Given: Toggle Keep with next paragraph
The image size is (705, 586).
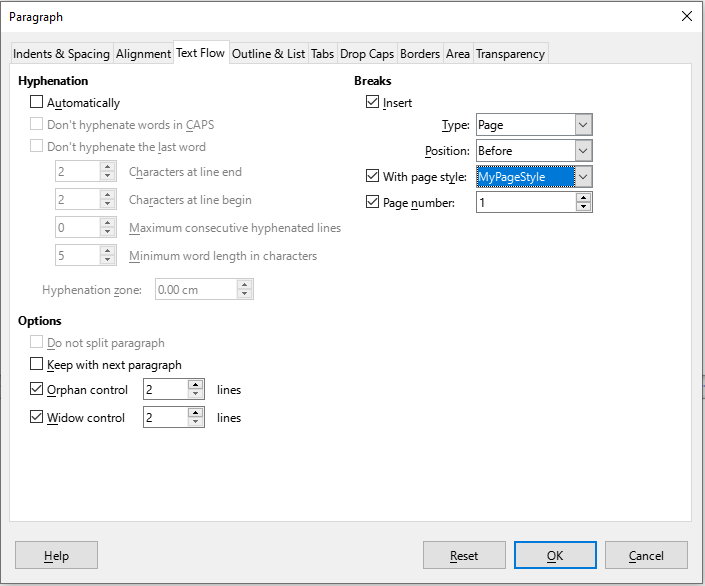Looking at the screenshot, I should (37, 365).
